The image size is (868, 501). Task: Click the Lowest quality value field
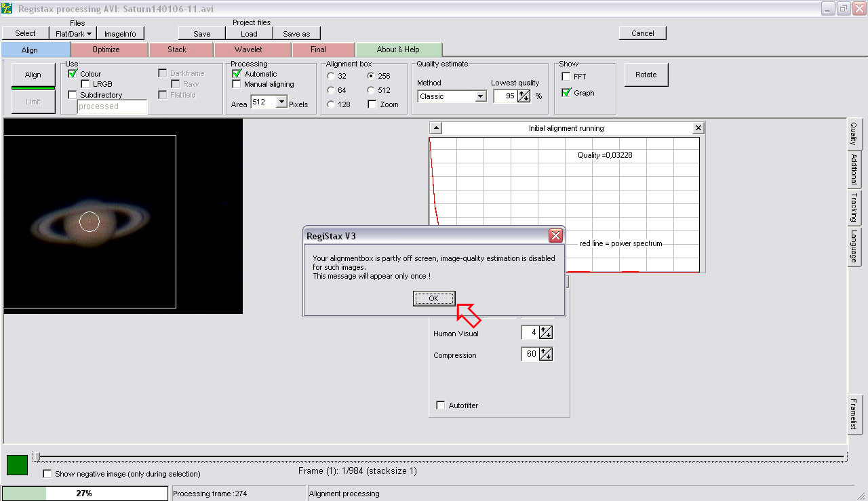[x=505, y=96]
